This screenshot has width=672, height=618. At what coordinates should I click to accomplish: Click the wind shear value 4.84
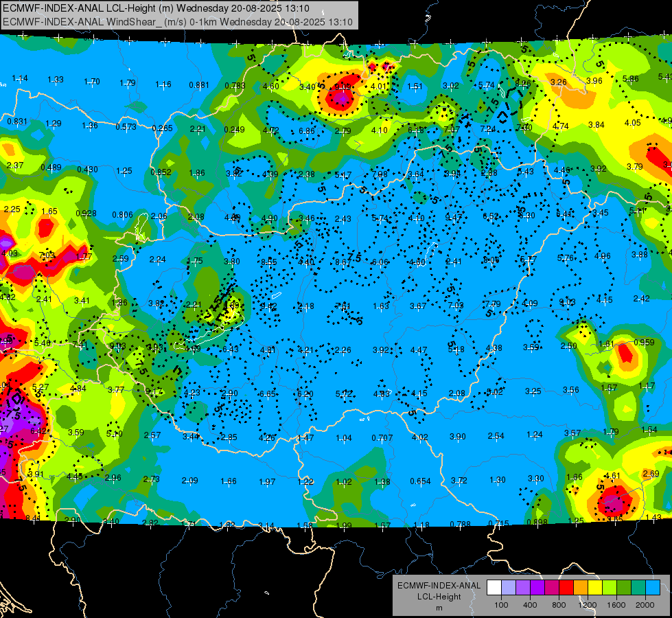click(78, 389)
